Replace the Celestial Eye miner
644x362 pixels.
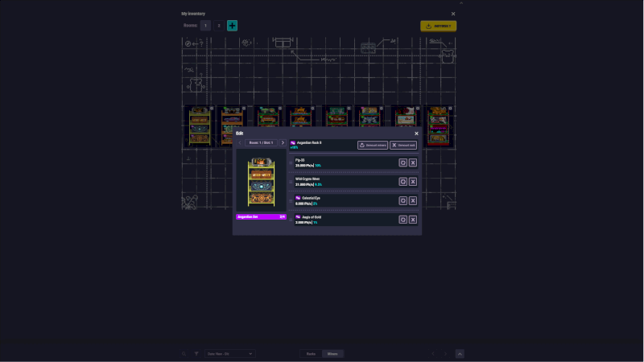(x=403, y=200)
